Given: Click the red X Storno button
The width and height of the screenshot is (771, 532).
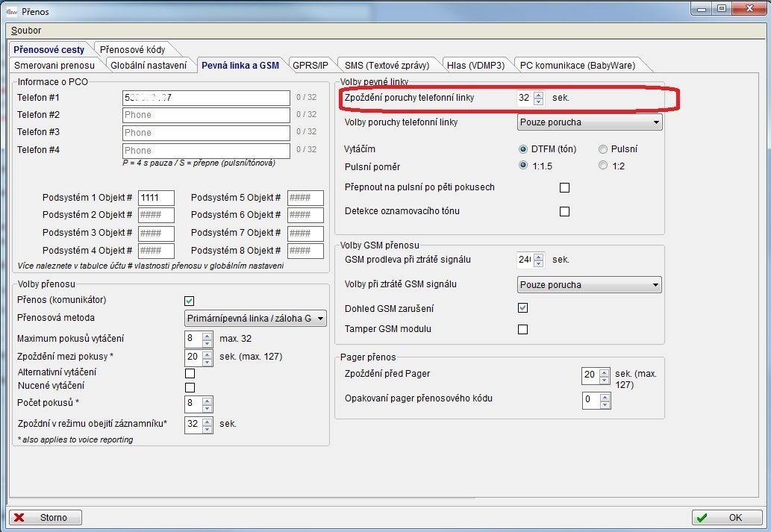Looking at the screenshot, I should pyautogui.click(x=45, y=517).
